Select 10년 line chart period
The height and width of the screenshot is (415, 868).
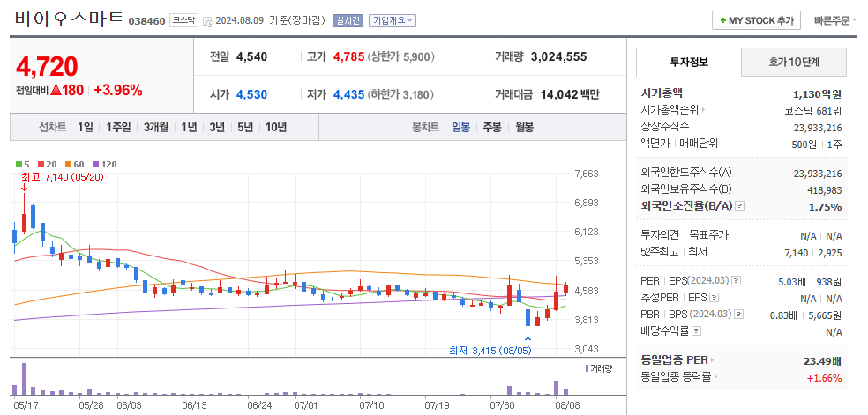tap(276, 127)
